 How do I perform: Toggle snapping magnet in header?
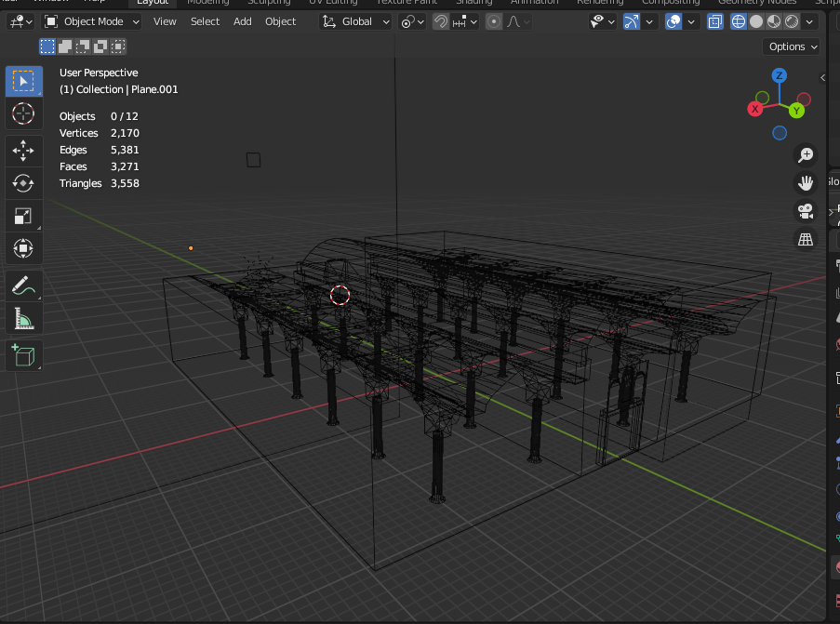tap(441, 21)
